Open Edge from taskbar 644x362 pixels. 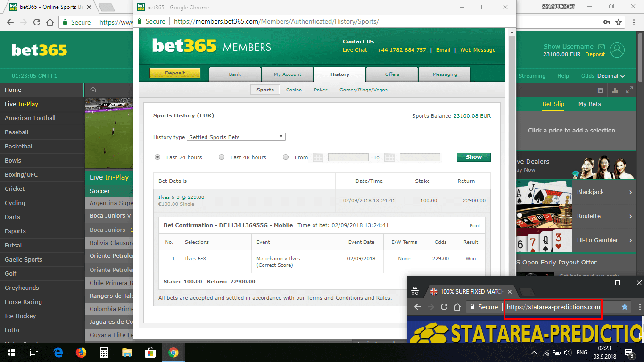click(58, 353)
